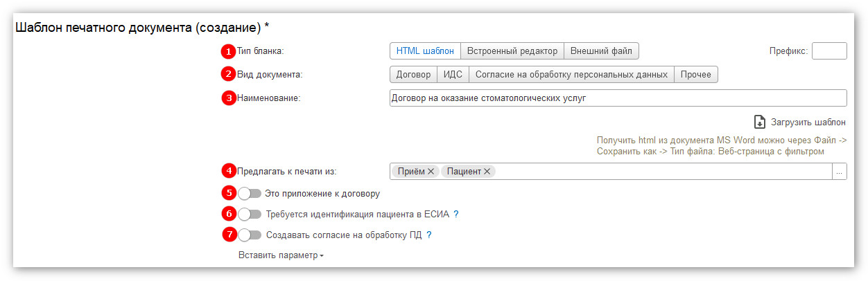The width and height of the screenshot is (868, 281).
Task: Pick Прочее document type
Action: click(695, 74)
